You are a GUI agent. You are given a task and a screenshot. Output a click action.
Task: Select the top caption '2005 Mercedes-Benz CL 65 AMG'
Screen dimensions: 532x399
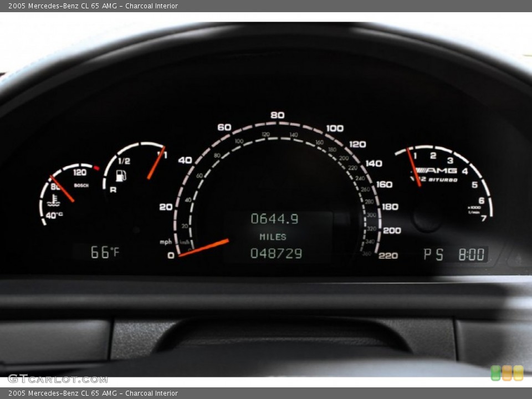tap(63, 6)
